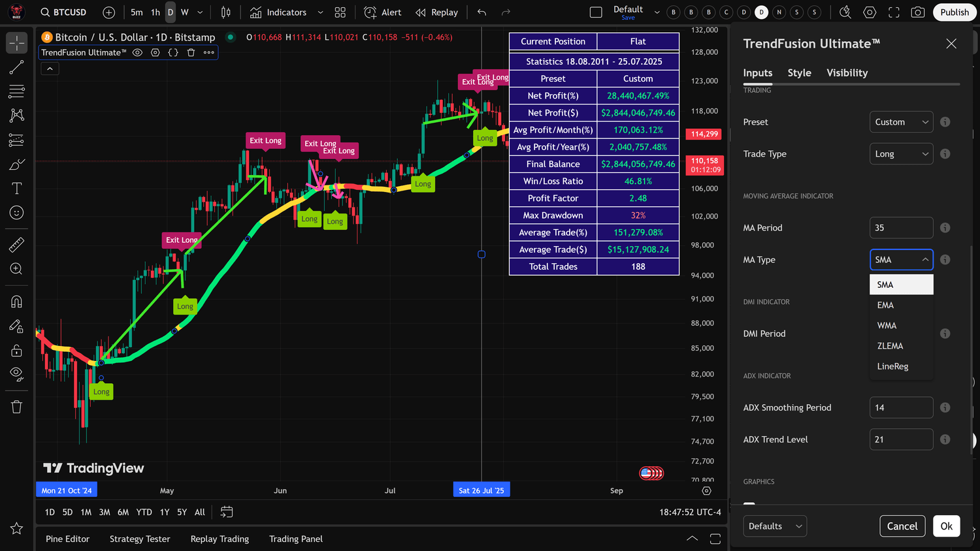
Task: Click the economic events flag icon
Action: click(x=646, y=473)
